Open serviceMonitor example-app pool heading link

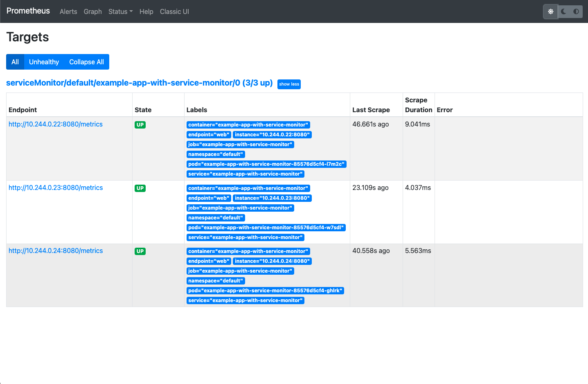tap(139, 83)
